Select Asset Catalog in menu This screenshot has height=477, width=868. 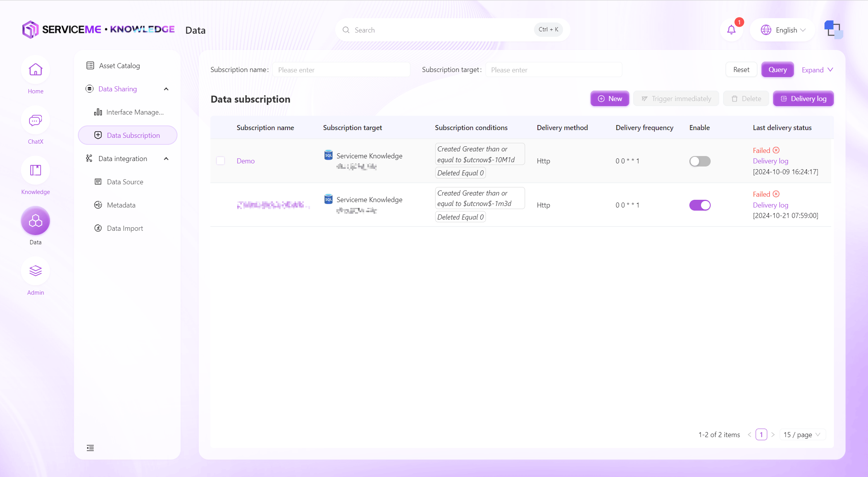click(x=119, y=66)
